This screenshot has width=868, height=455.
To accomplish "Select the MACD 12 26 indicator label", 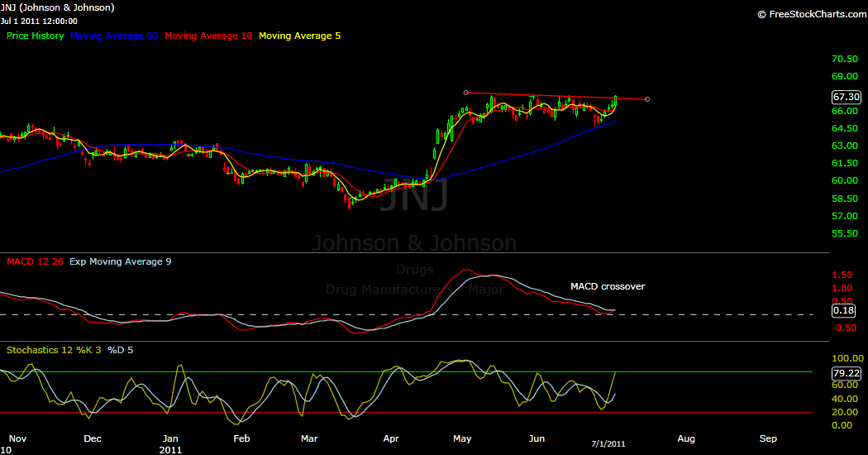I will 35,261.
